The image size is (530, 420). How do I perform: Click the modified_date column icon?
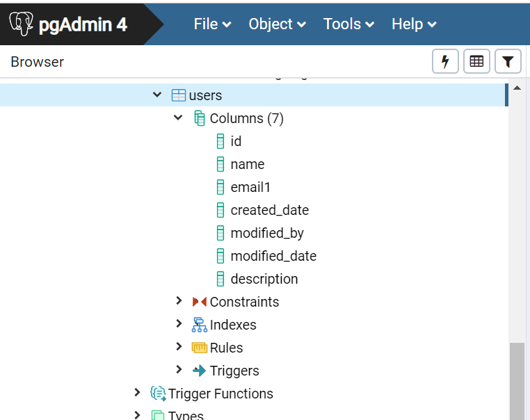coord(220,256)
